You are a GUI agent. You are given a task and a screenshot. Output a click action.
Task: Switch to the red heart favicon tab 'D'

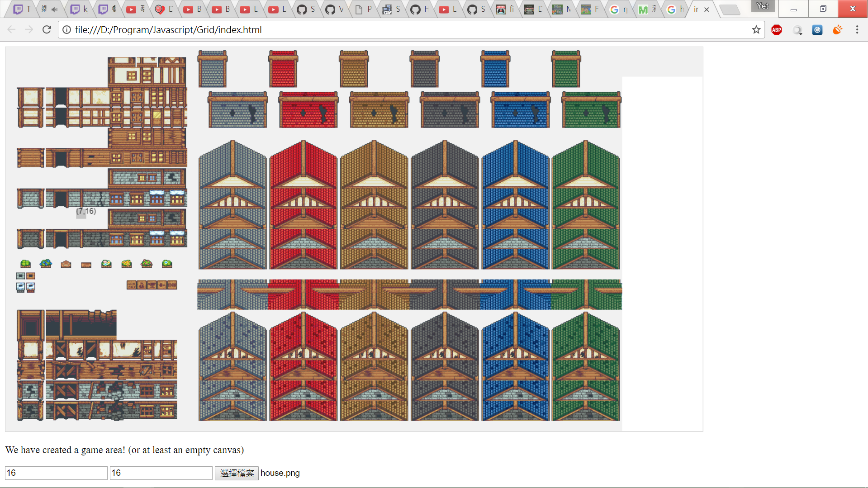tap(165, 9)
